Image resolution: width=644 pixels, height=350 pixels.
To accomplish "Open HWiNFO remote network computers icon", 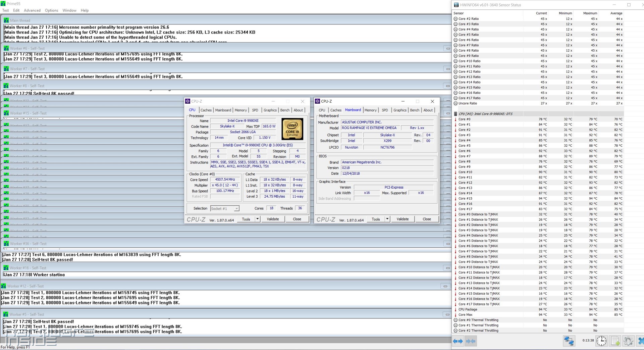I will pyautogui.click(x=569, y=341).
